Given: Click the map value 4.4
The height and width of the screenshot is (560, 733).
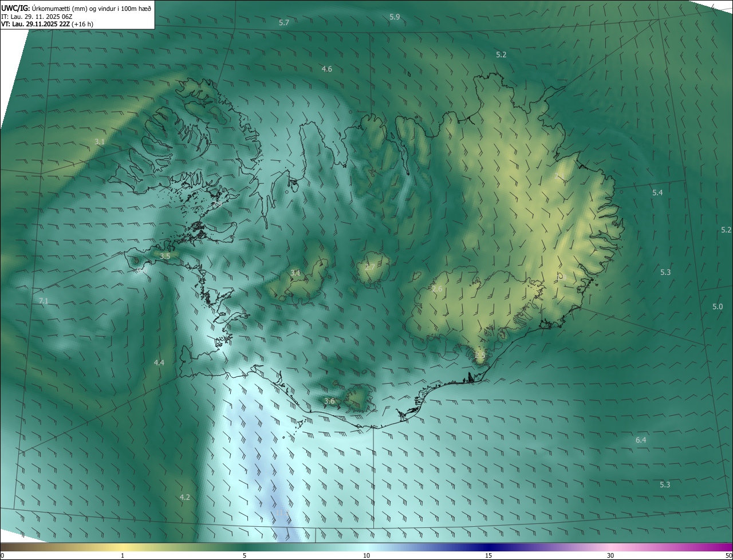Looking at the screenshot, I should click(x=159, y=362).
